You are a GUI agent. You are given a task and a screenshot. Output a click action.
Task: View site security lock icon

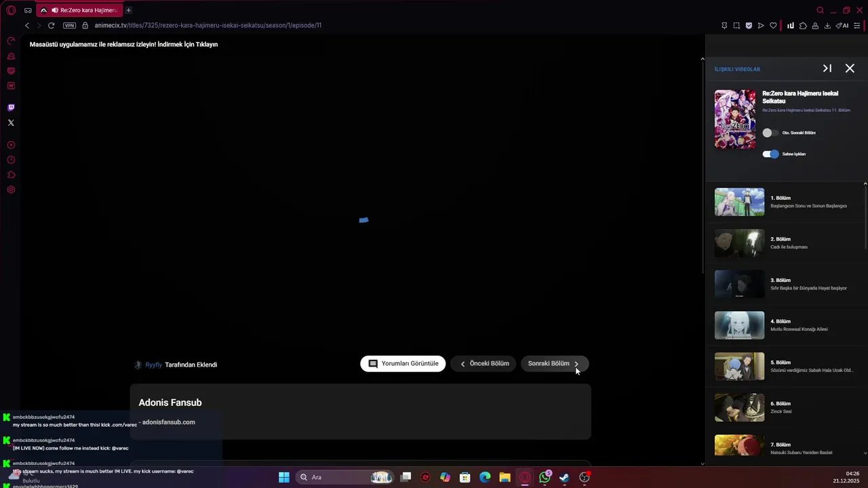85,25
